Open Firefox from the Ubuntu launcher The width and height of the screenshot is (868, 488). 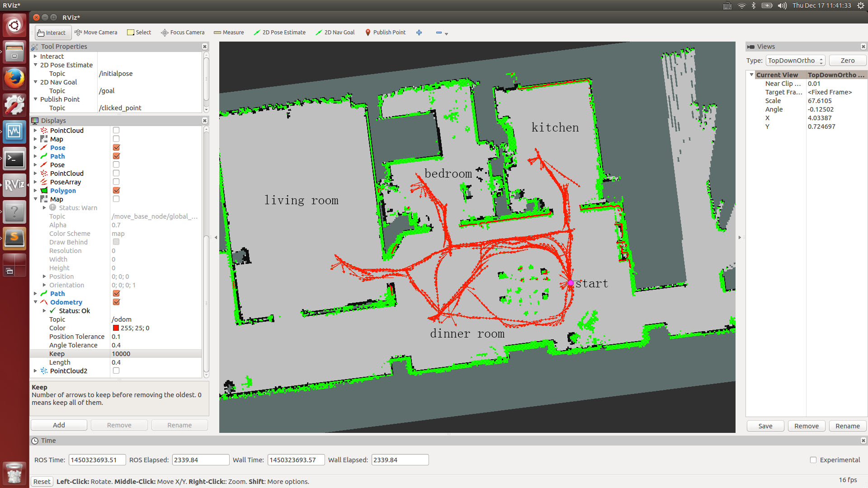pos(14,79)
